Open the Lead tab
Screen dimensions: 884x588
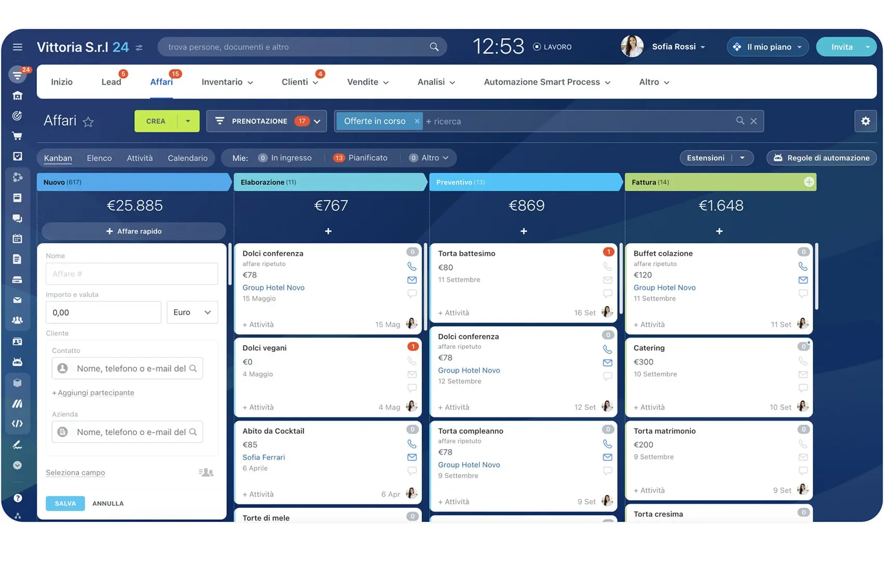[111, 82]
